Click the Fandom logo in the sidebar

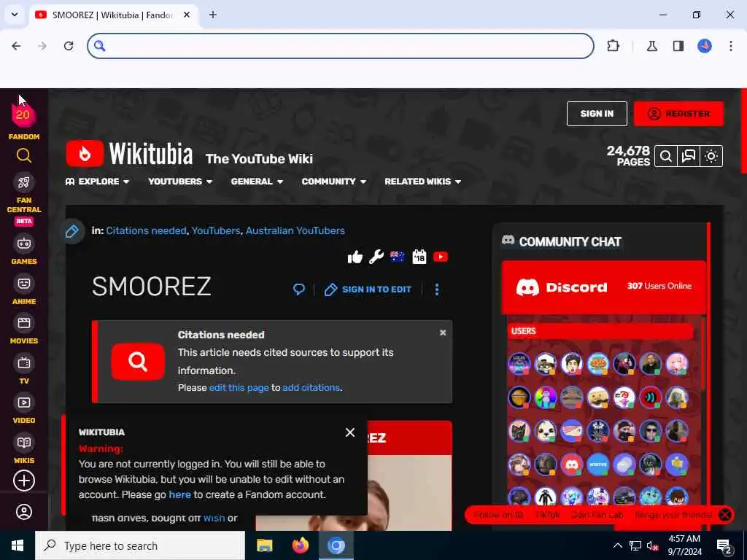click(23, 116)
